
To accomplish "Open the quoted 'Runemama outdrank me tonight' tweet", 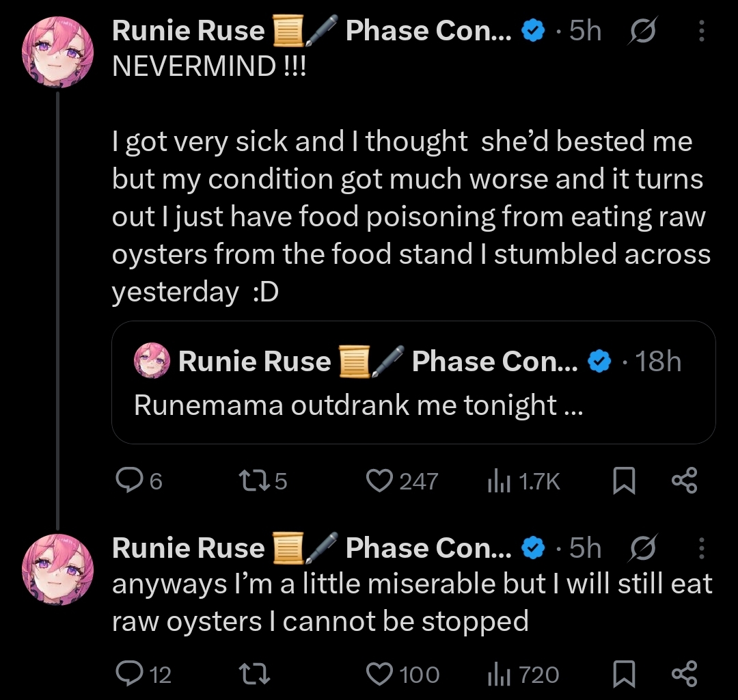I will pyautogui.click(x=413, y=382).
